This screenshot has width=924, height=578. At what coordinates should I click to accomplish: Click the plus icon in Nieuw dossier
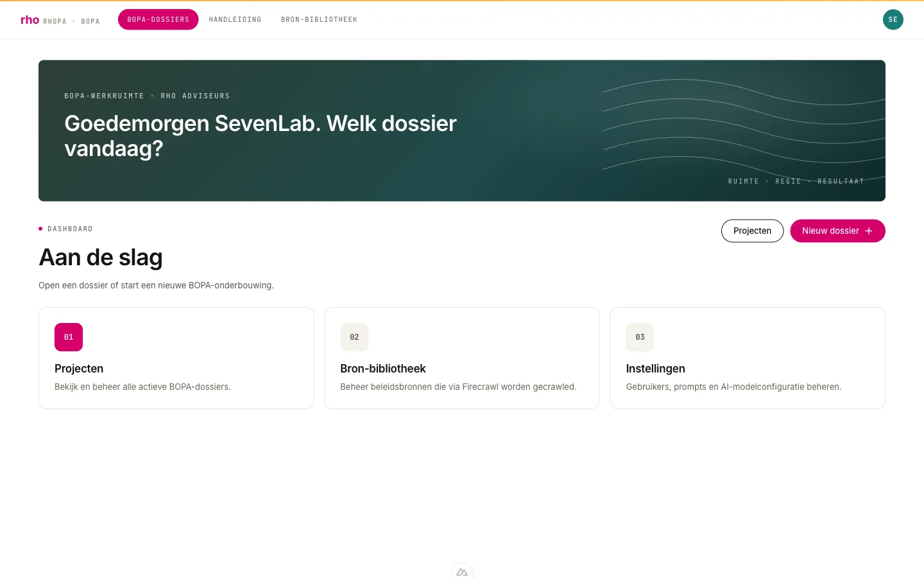point(869,231)
